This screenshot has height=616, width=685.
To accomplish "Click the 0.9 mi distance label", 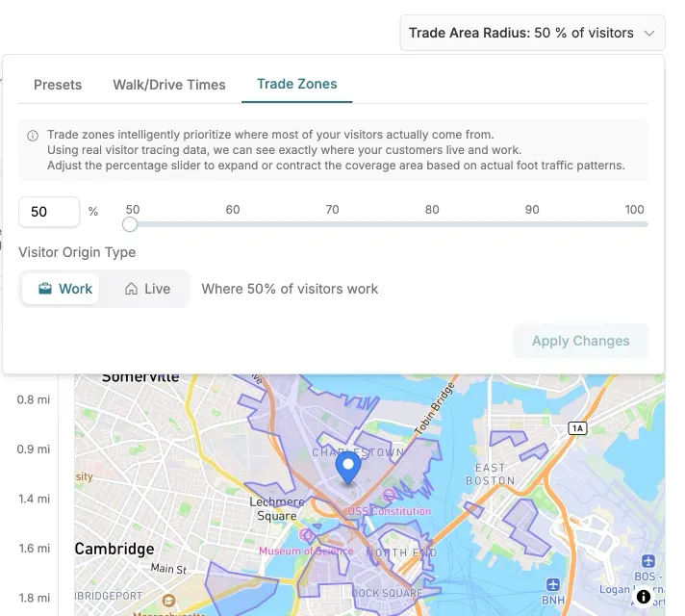I will (34, 449).
